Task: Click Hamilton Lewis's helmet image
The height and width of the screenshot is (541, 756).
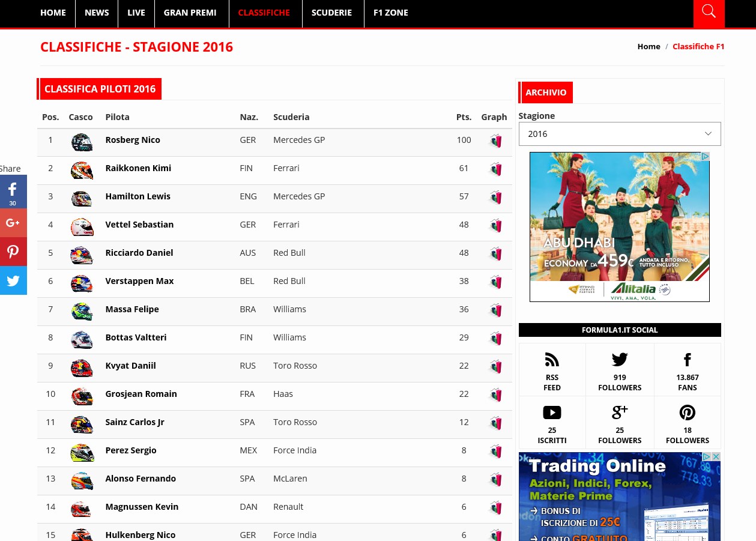Action: tap(82, 199)
